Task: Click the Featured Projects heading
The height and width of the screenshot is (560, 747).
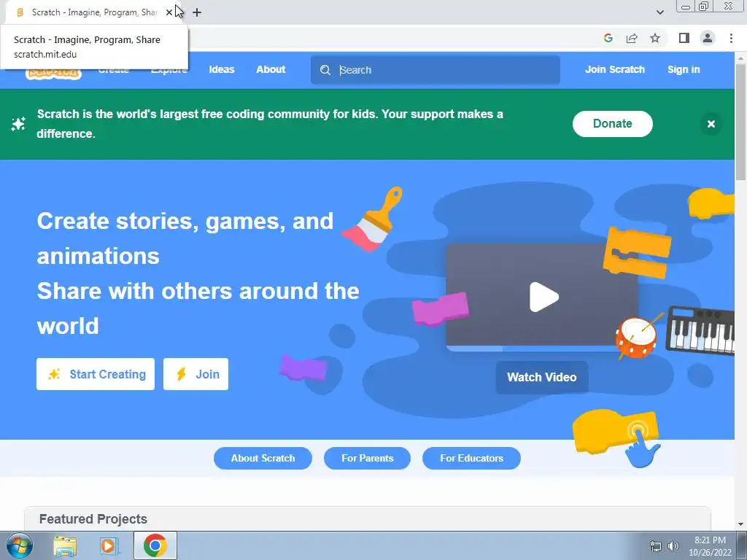Action: (93, 519)
